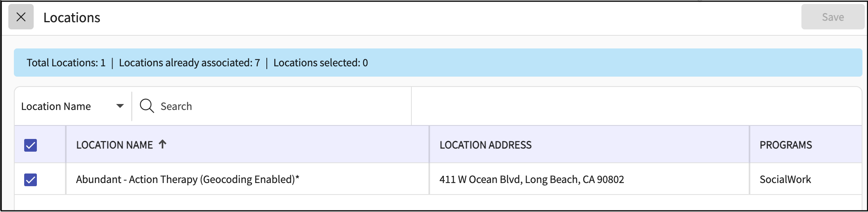The width and height of the screenshot is (868, 212).
Task: Click the Total Locations: 1 text
Action: pos(66,63)
